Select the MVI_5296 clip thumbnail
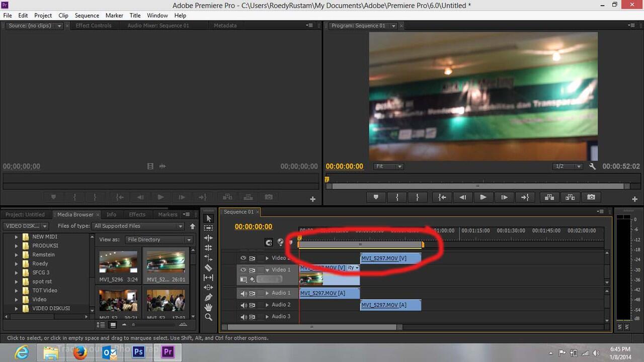Image resolution: width=644 pixels, height=362 pixels. [118, 262]
